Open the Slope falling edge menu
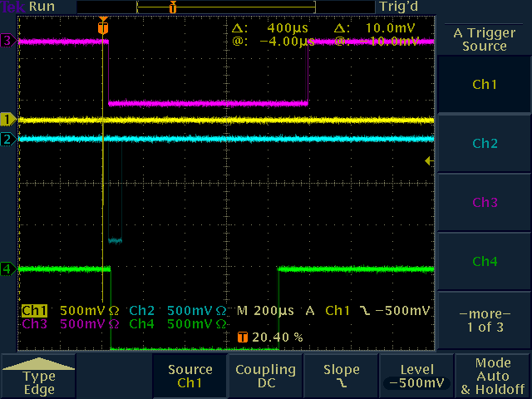 [341, 376]
